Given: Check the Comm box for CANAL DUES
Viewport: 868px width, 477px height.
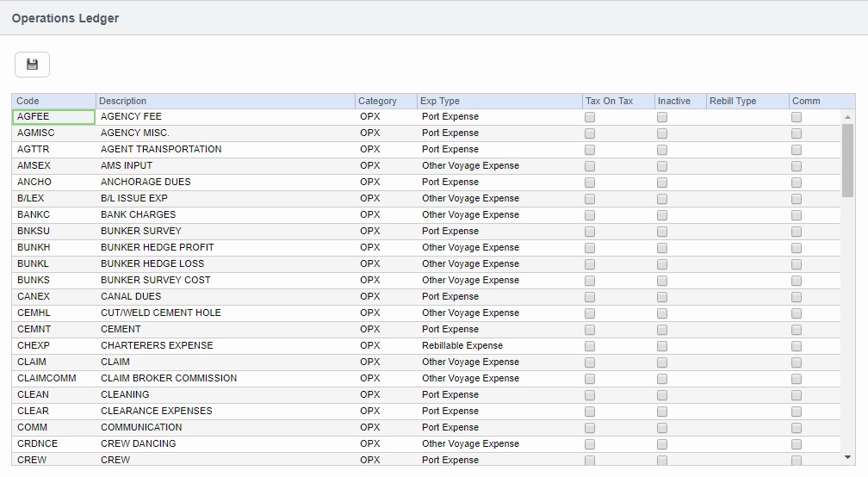Looking at the screenshot, I should tap(797, 297).
